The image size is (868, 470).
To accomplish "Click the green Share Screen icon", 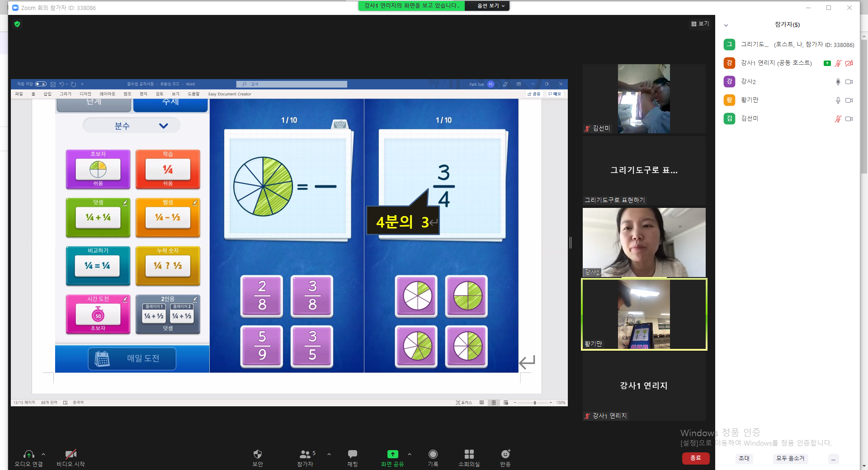I will point(392,454).
